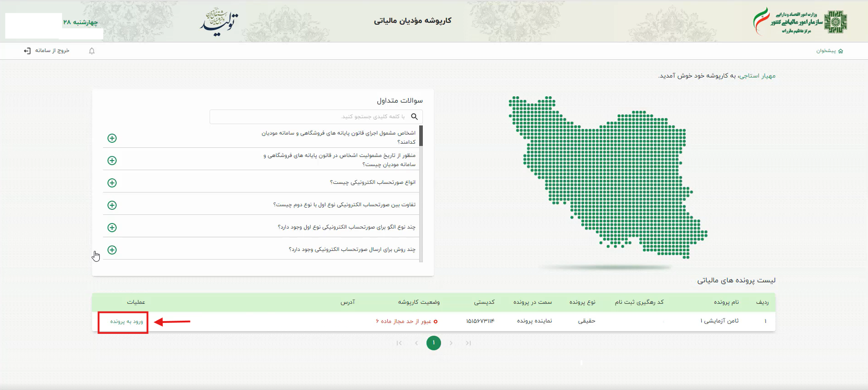Click the عملیات column header

click(136, 302)
